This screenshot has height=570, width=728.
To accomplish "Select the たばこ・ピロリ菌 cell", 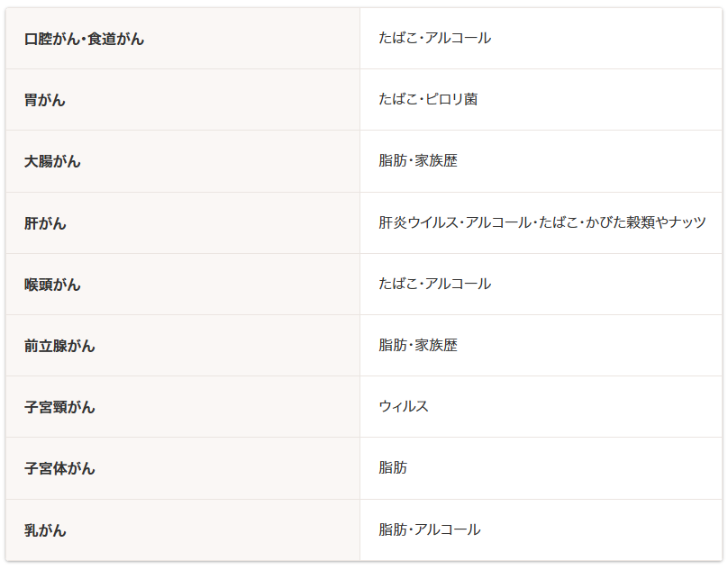I will click(428, 99).
